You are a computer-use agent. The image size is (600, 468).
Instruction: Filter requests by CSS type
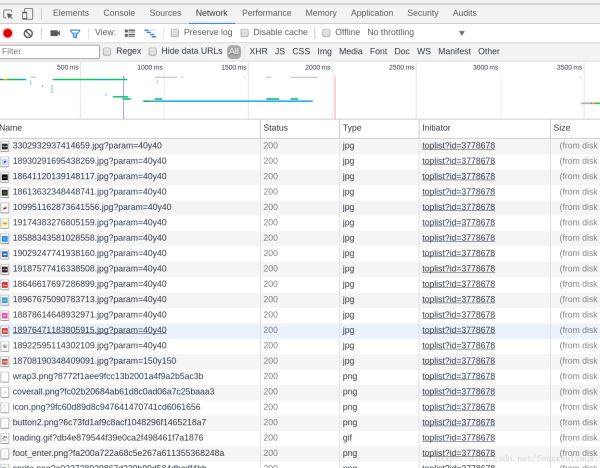pyautogui.click(x=301, y=51)
